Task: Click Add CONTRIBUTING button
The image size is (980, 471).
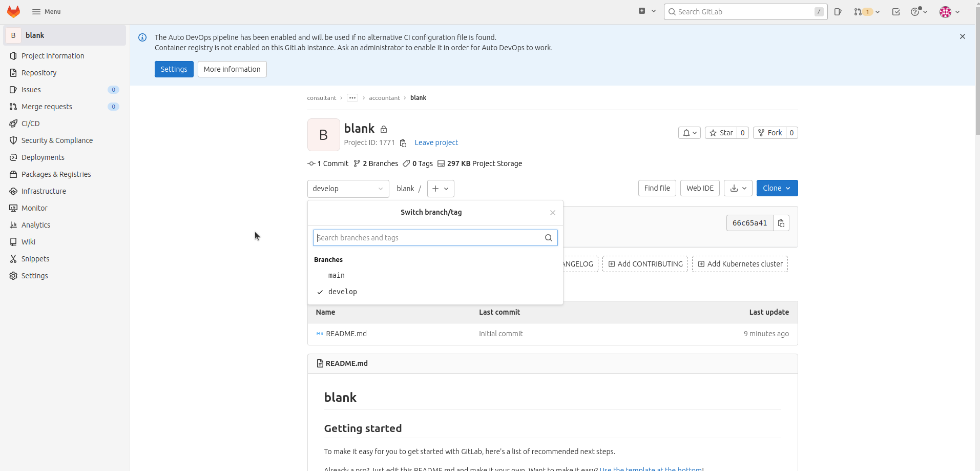Action: (x=645, y=264)
